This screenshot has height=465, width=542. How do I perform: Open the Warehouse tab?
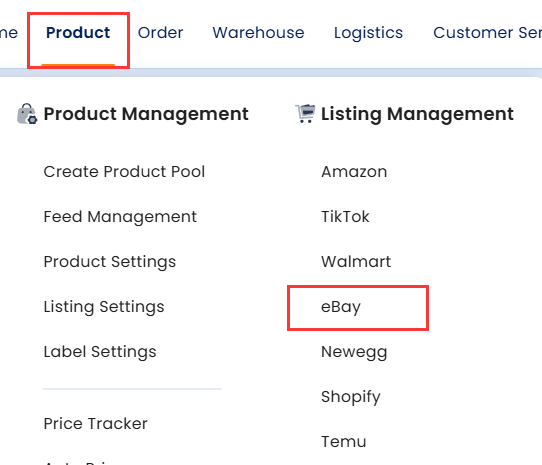(258, 33)
